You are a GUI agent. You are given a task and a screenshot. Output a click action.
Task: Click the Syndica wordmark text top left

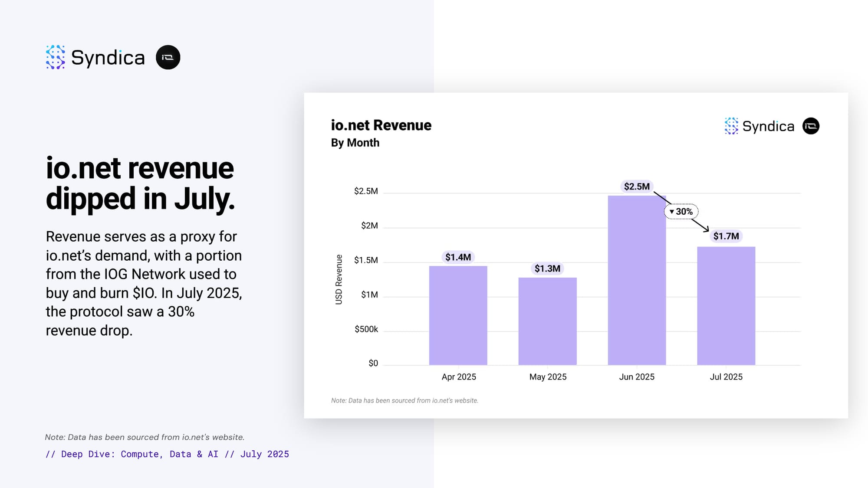coord(108,58)
